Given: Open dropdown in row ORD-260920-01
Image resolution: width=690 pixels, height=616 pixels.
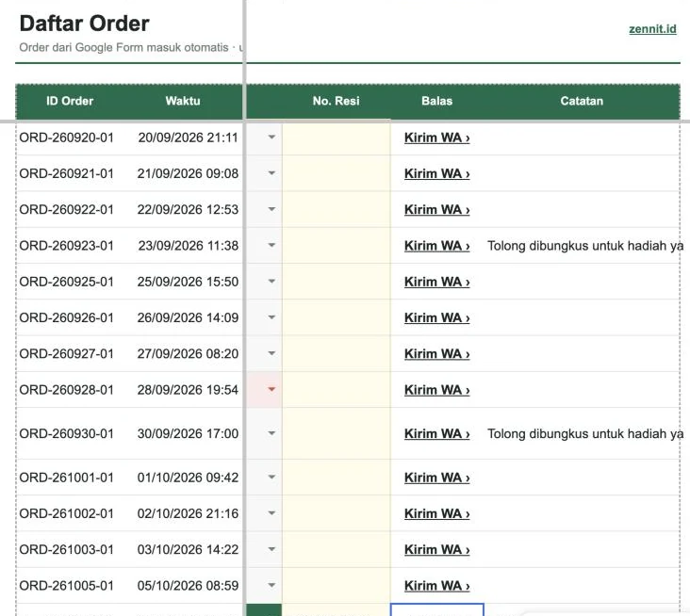Looking at the screenshot, I should coord(271,138).
